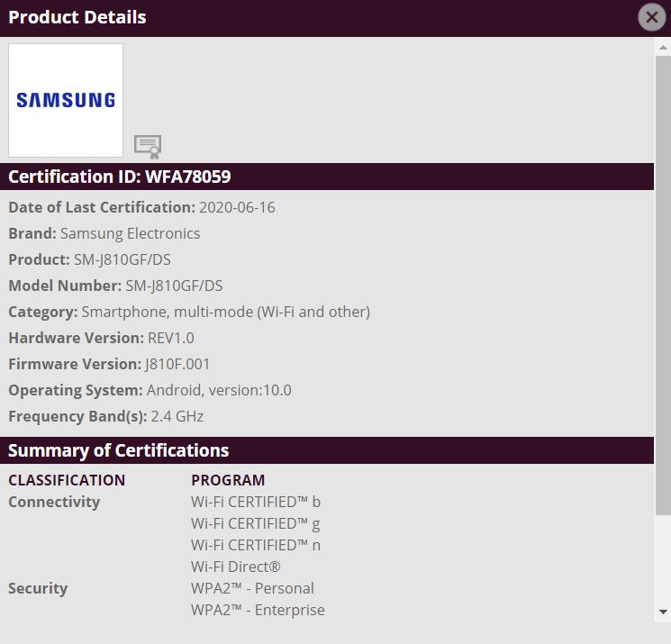This screenshot has height=644, width=671.
Task: Click the Firmware Version J810F.001 value
Action: coord(177,364)
